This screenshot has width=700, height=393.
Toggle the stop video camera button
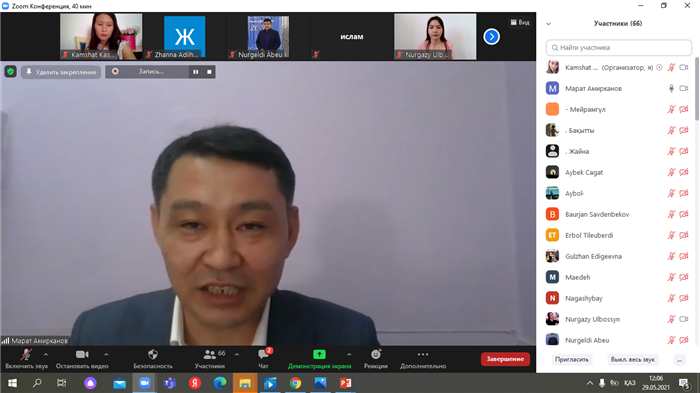coord(82,355)
